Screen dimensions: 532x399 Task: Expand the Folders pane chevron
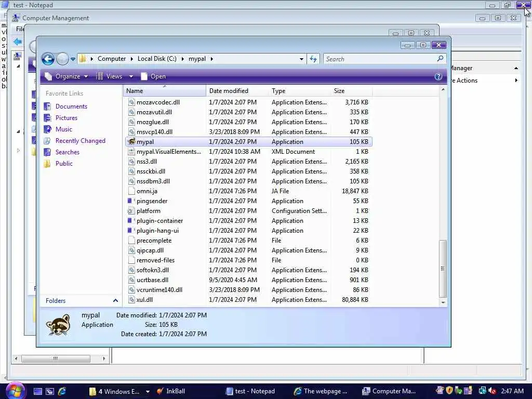point(115,301)
